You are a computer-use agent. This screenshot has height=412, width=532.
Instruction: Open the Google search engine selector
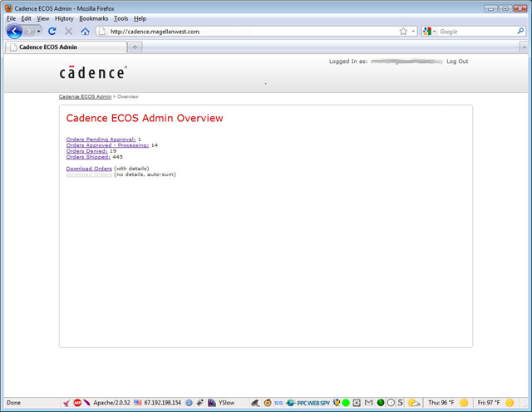point(430,32)
